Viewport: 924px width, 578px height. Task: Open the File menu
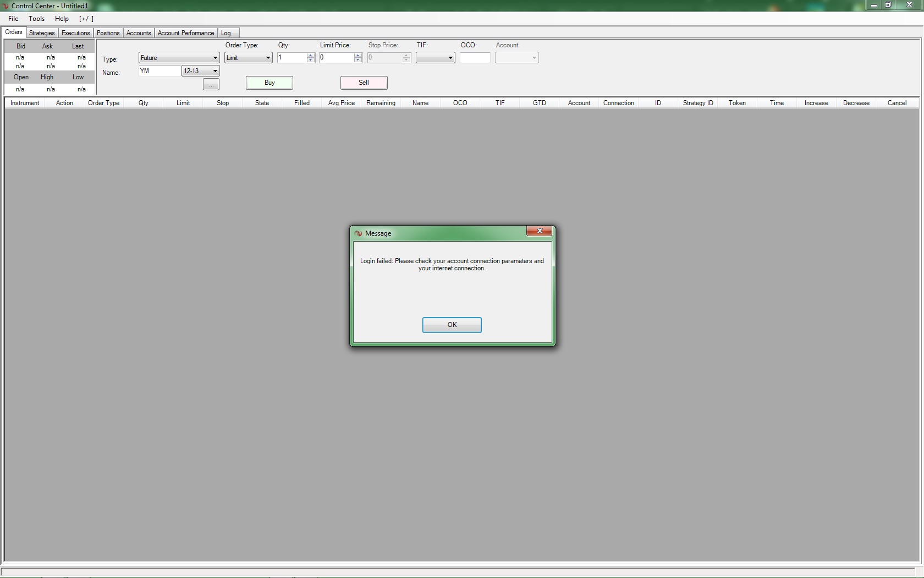tap(13, 19)
